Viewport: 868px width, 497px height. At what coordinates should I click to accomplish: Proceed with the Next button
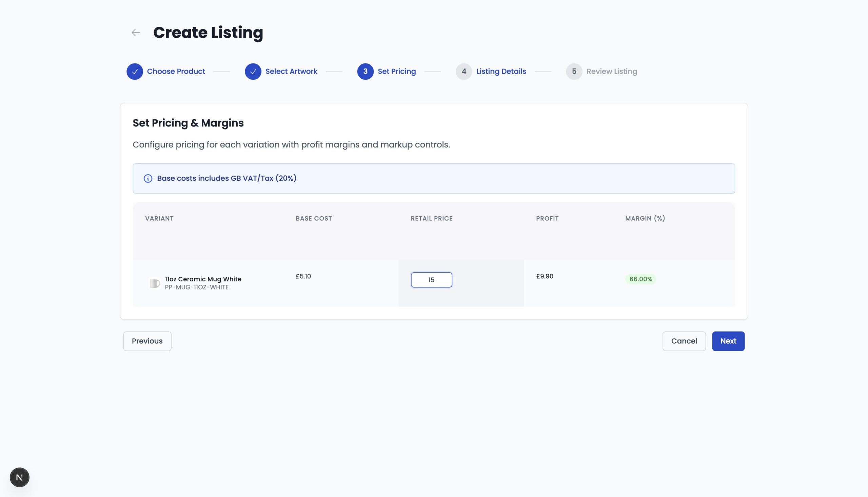click(x=728, y=341)
